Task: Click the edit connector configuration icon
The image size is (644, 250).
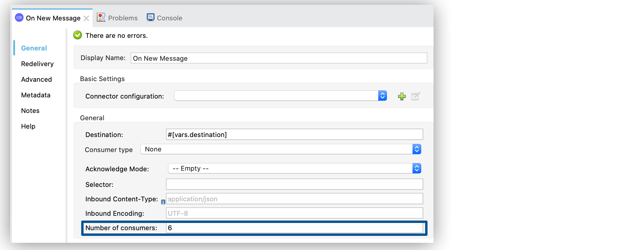Action: tap(416, 96)
